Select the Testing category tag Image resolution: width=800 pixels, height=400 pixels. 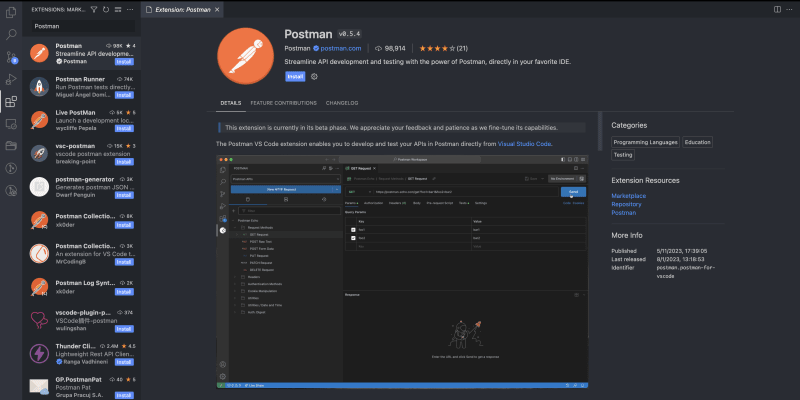[623, 155]
